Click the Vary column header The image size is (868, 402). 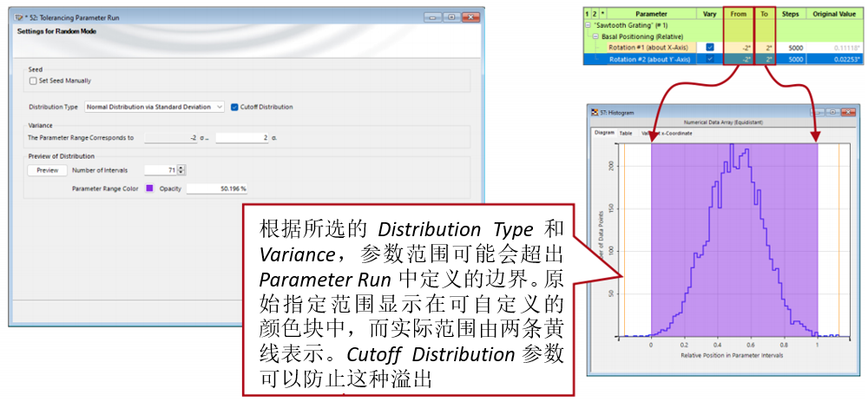[710, 14]
